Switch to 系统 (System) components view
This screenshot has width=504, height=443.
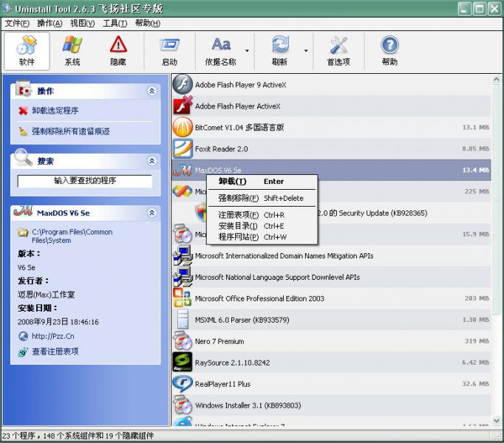[x=72, y=51]
